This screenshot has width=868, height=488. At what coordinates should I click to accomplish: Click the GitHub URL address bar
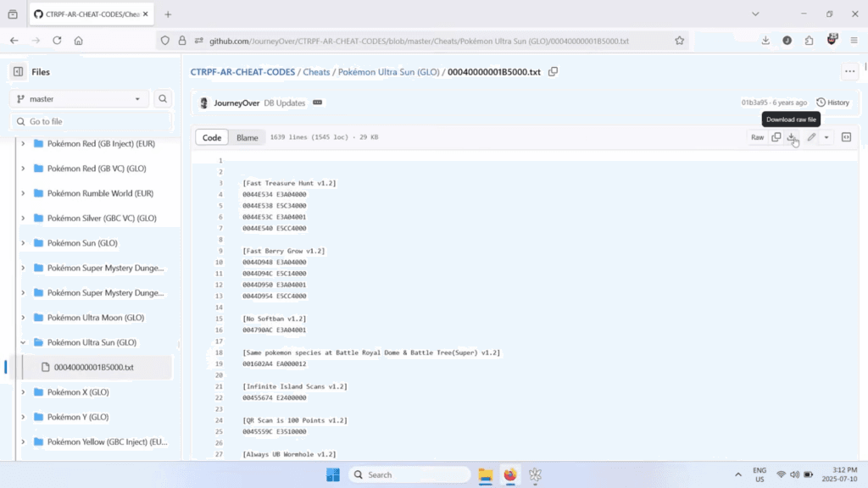point(419,41)
